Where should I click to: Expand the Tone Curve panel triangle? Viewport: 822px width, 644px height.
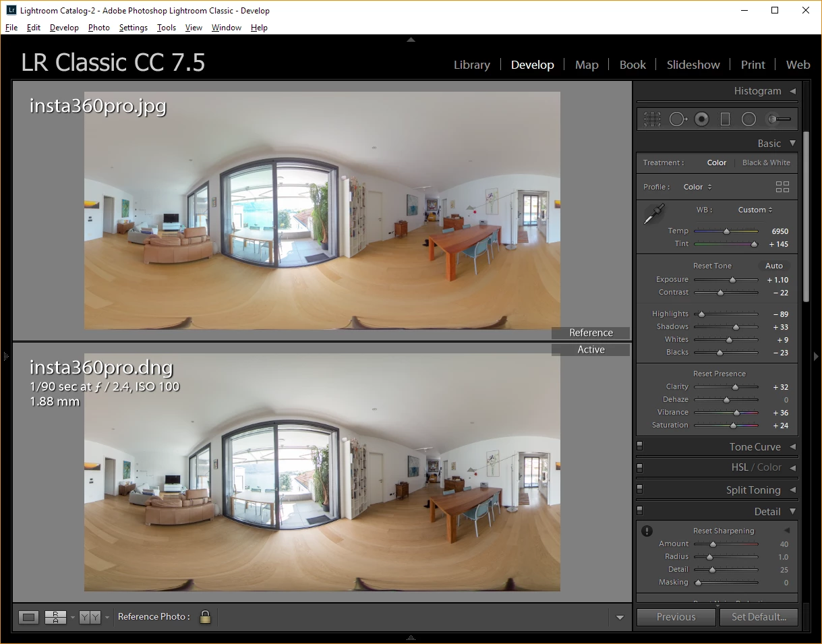[792, 447]
